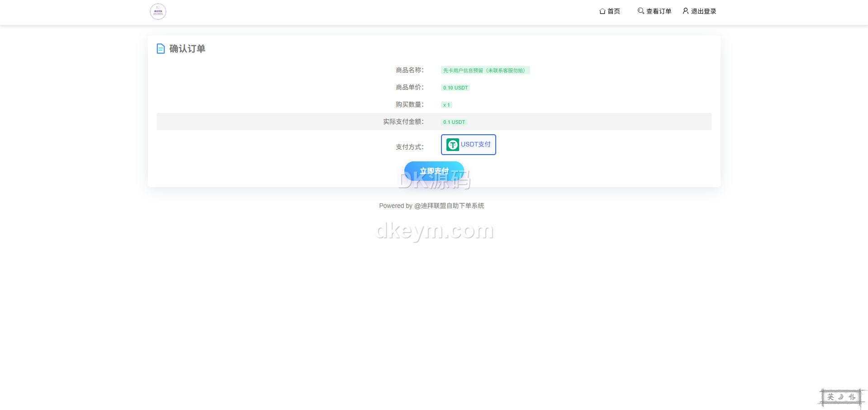Click the green product name tag
Image resolution: width=868 pixels, height=410 pixels.
485,71
